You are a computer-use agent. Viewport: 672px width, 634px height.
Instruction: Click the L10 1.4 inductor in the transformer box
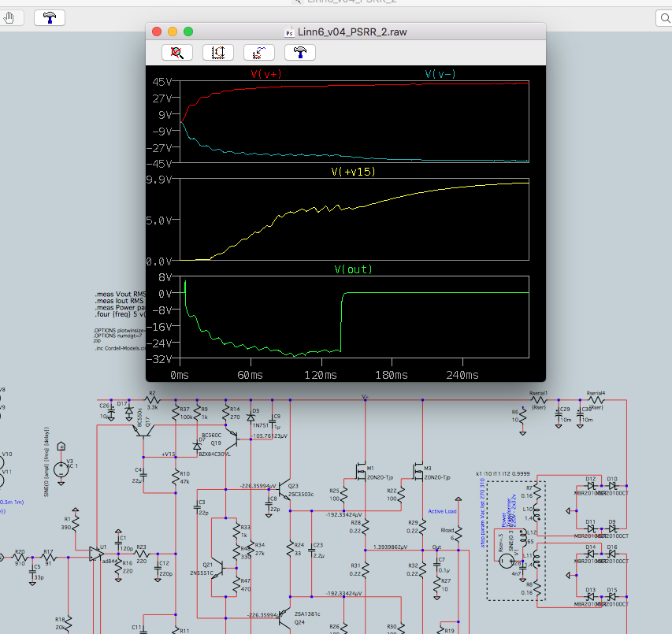537,513
